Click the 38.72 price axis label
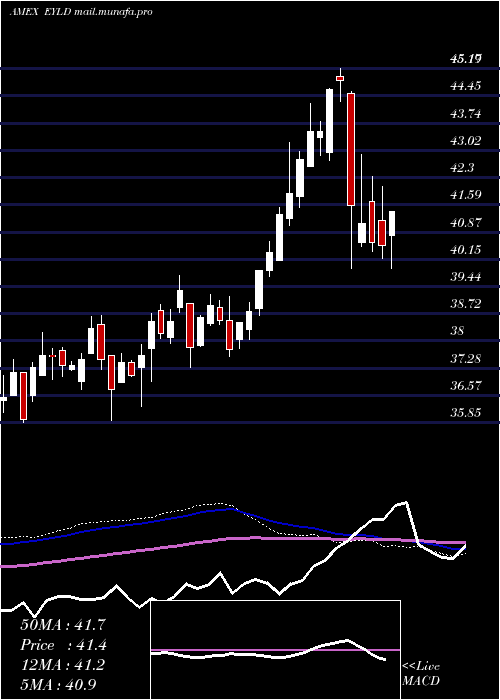The height and width of the screenshot is (700, 500). point(465,304)
